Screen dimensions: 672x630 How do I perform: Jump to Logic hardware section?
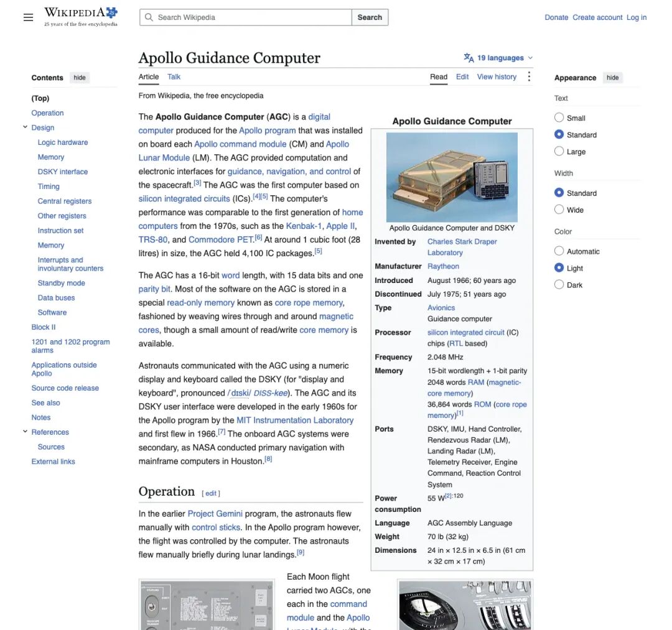63,142
